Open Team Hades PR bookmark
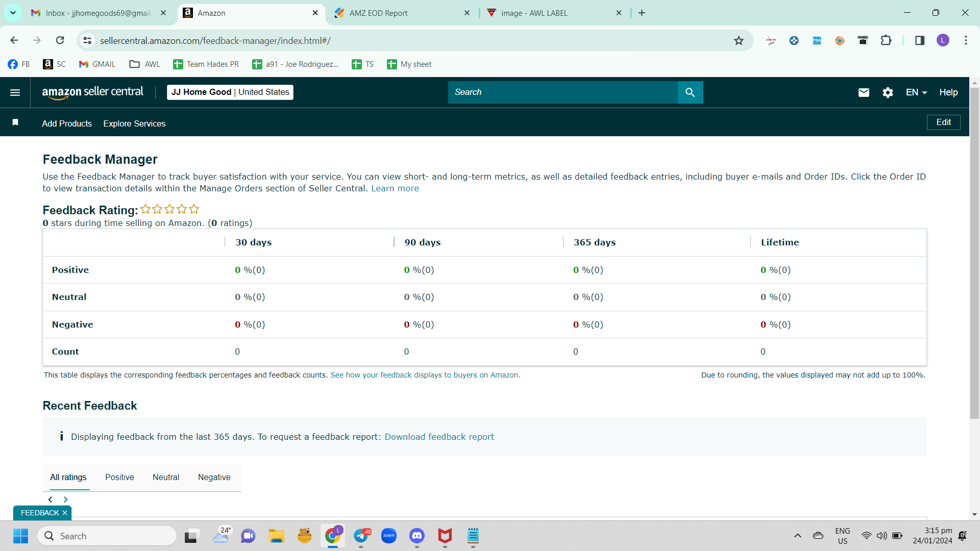The width and height of the screenshot is (980, 551). (206, 64)
